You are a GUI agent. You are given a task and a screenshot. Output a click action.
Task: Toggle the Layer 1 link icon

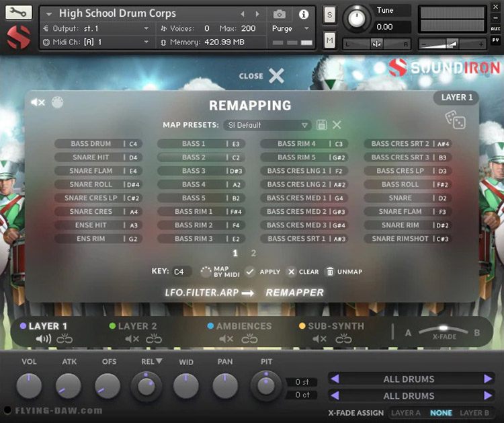65,339
